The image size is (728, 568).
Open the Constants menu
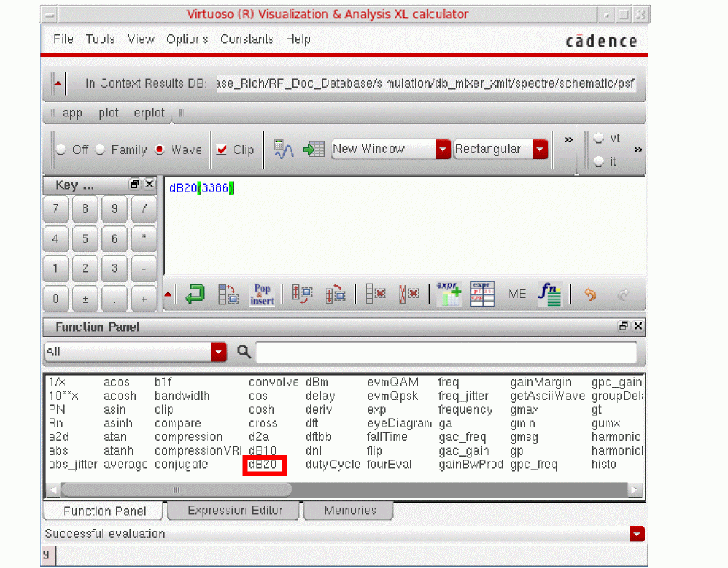click(x=246, y=39)
